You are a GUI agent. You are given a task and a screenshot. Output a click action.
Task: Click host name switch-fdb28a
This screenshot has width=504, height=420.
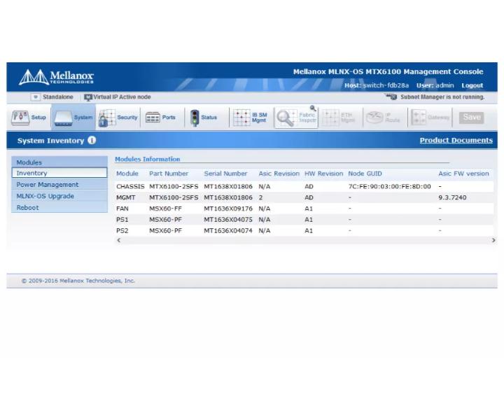[386, 85]
